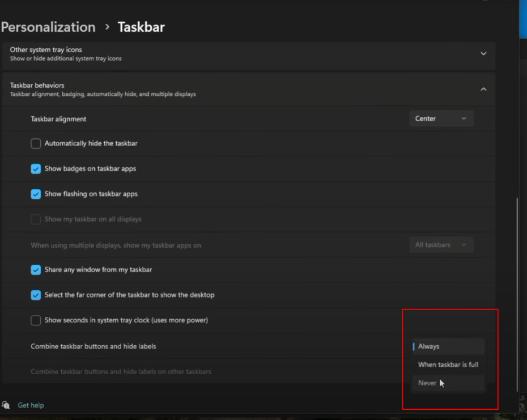527x420 pixels.
Task: Disable Show flashing on taskbar apps
Action: [36, 194]
